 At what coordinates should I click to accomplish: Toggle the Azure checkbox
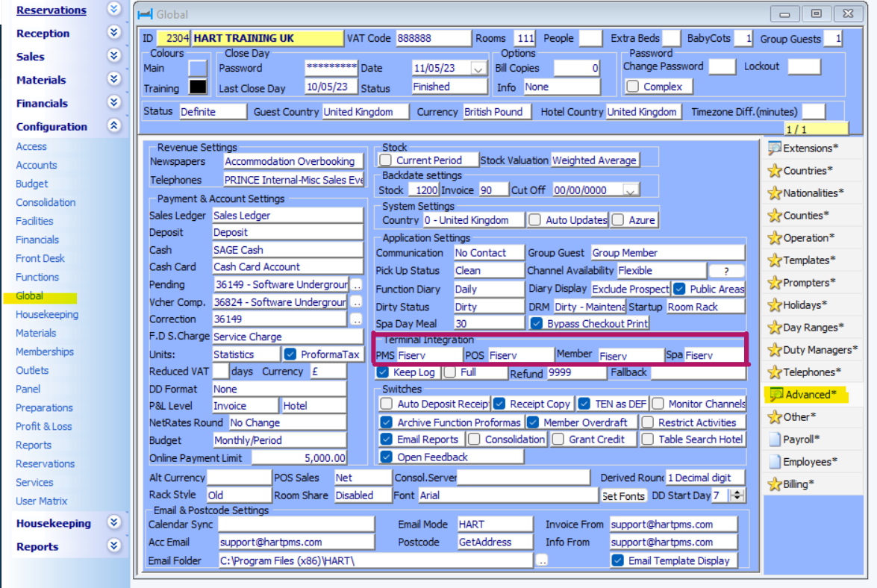click(x=618, y=220)
